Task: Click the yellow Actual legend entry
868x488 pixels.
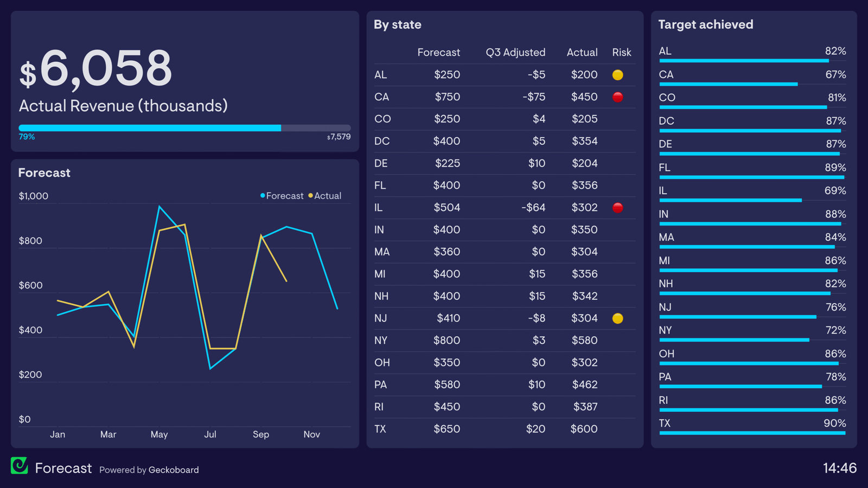Action: click(325, 196)
